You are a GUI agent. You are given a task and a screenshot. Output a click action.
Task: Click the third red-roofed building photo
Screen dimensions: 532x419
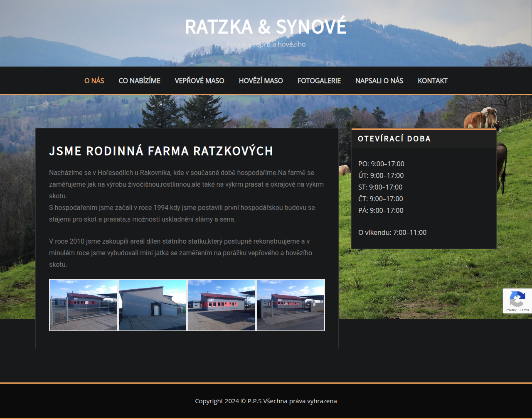(221, 305)
